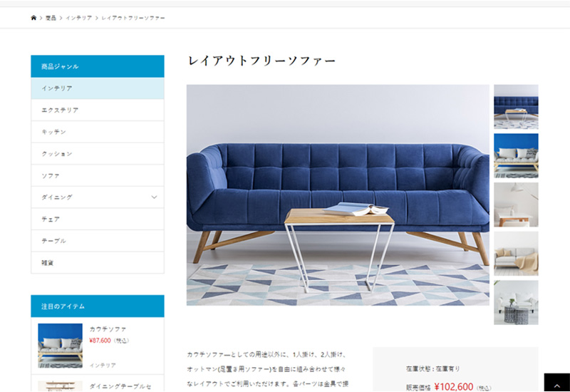
Task: Select the white table and lamp thumbnail
Action: [x=516, y=205]
